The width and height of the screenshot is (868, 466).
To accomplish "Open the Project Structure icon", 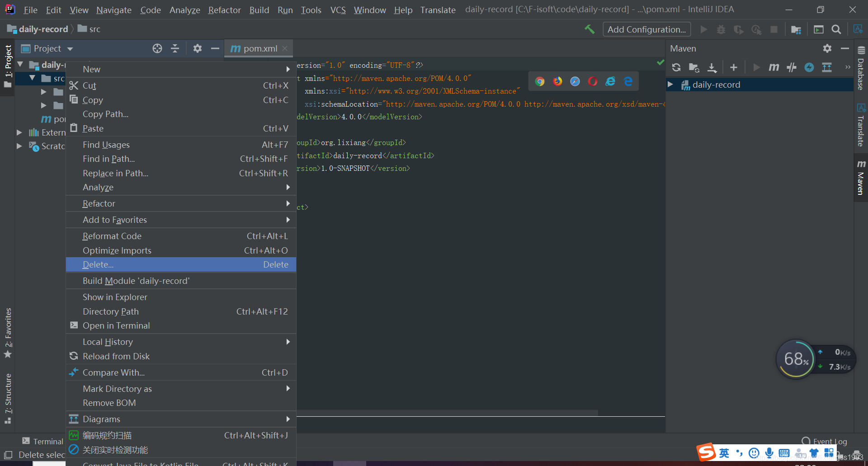I will [796, 29].
